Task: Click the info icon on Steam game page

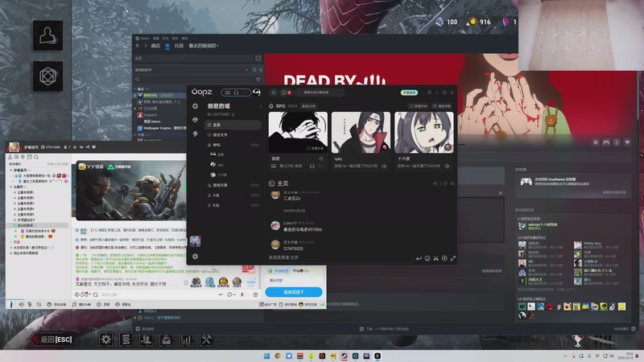Action: point(617,142)
